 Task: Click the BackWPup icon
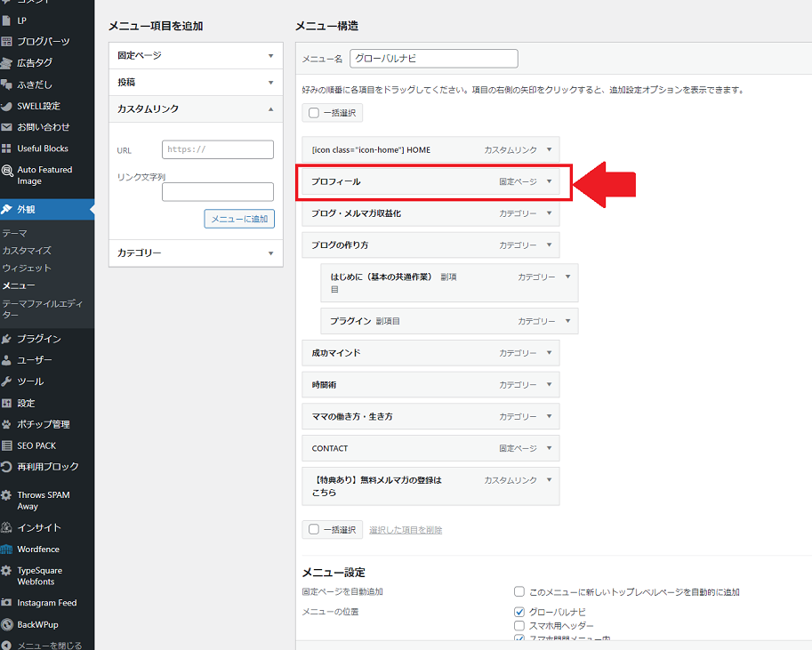[6, 624]
